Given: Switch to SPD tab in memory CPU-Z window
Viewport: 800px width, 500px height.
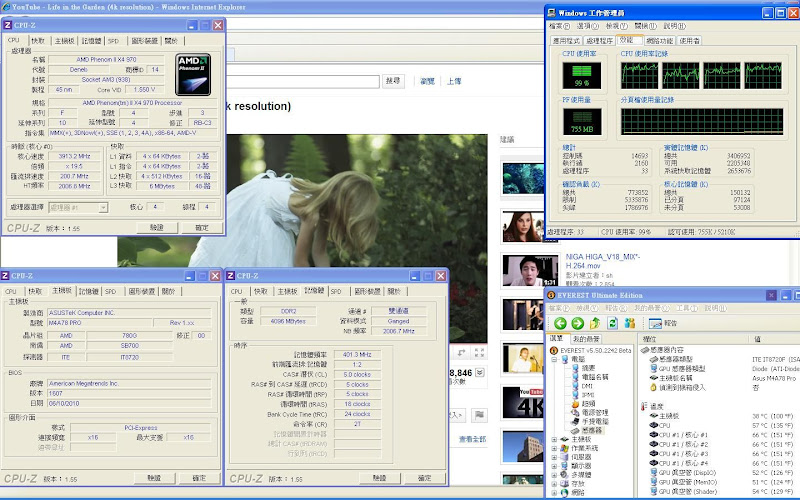Looking at the screenshot, I should (336, 291).
